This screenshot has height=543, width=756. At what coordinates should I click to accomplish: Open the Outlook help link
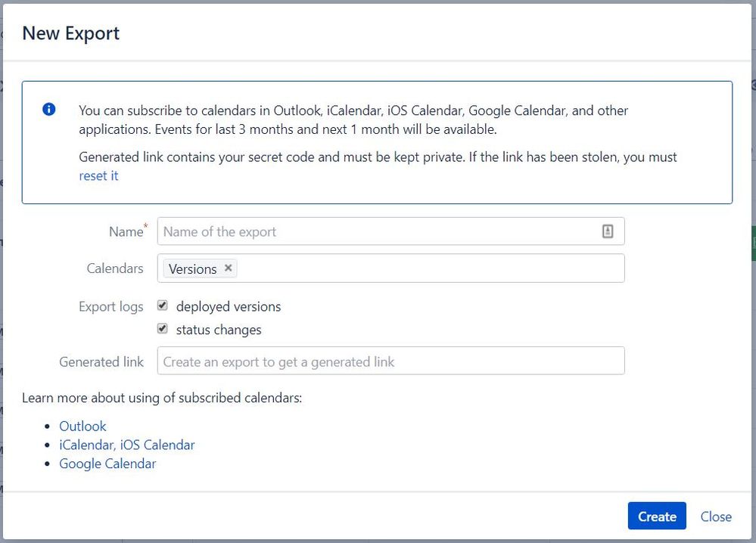tap(82, 426)
